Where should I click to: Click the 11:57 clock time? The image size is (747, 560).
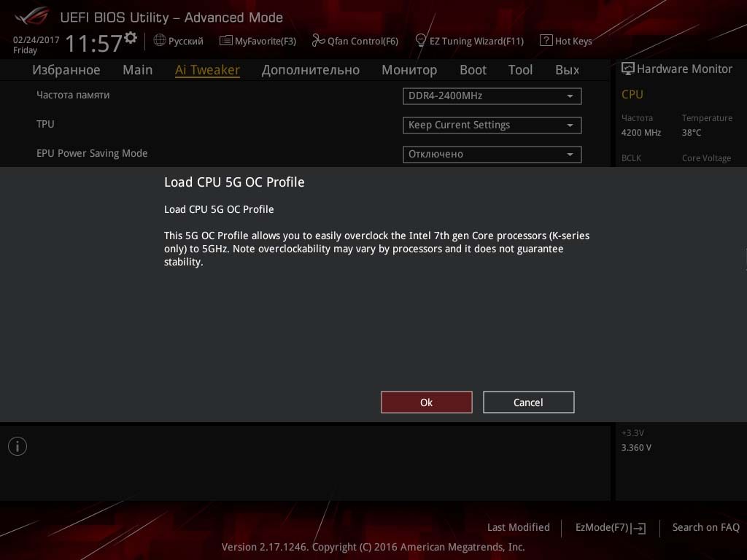(94, 43)
